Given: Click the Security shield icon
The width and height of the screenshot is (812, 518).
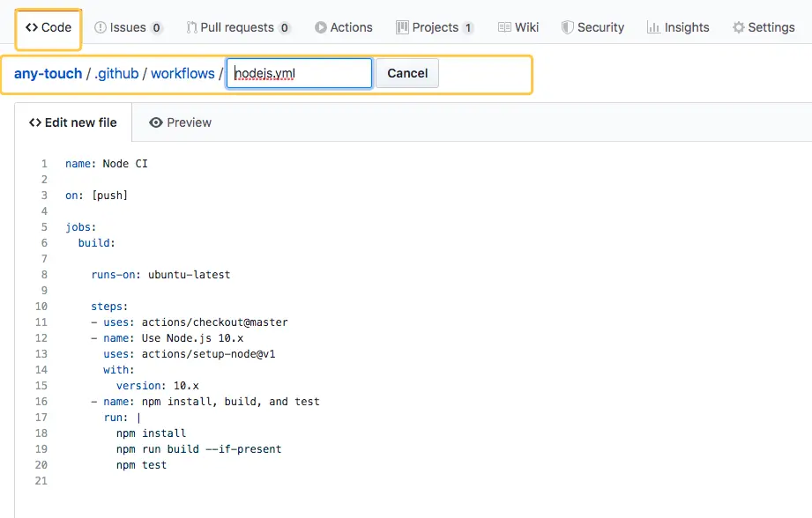Looking at the screenshot, I should click(568, 27).
